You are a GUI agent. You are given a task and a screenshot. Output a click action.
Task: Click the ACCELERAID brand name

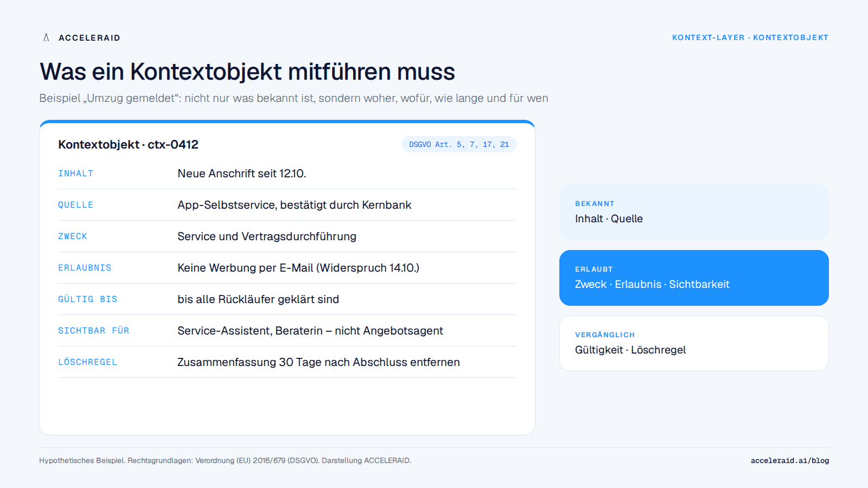pyautogui.click(x=90, y=38)
